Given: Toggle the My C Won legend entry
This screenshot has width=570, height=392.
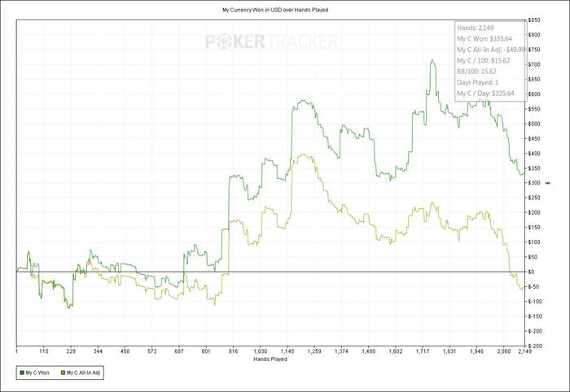Looking at the screenshot, I should [34, 372].
